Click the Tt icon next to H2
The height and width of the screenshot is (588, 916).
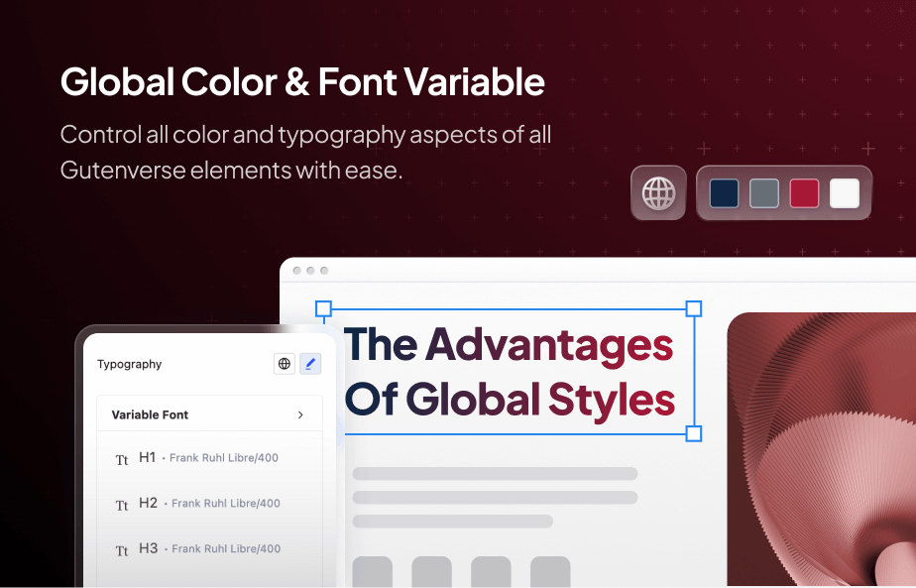122,505
